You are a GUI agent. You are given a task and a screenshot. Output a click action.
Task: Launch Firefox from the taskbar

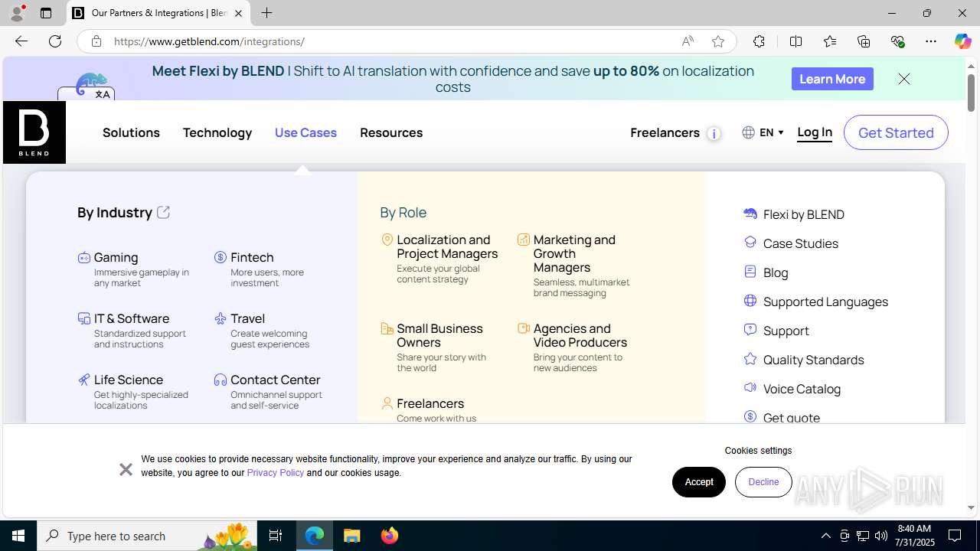390,536
